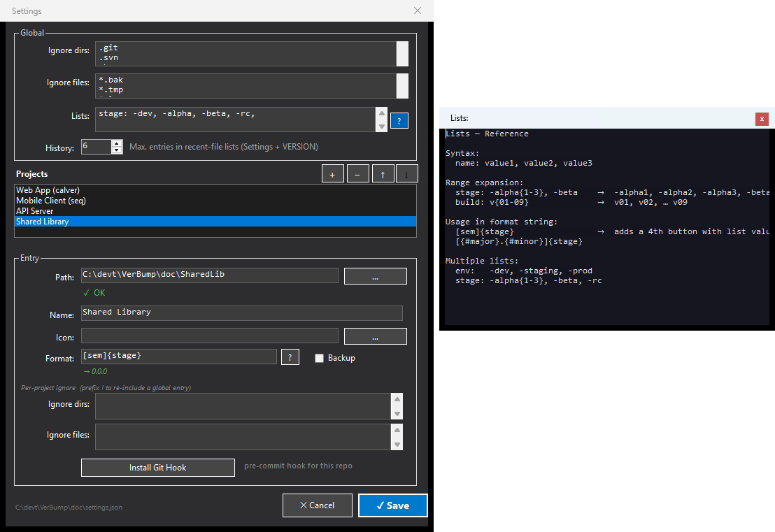
Task: Click the Path input field
Action: tap(210, 275)
